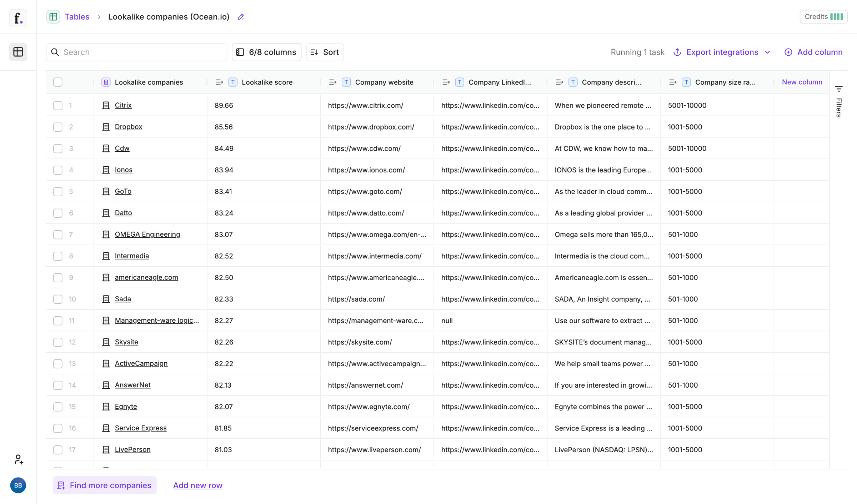Click the Company website column text-type icon

point(346,82)
